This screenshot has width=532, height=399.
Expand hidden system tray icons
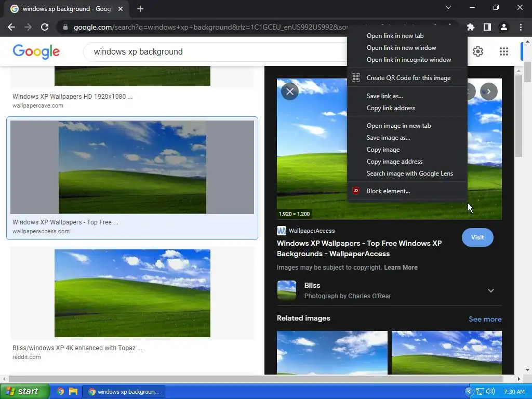[x=469, y=392]
